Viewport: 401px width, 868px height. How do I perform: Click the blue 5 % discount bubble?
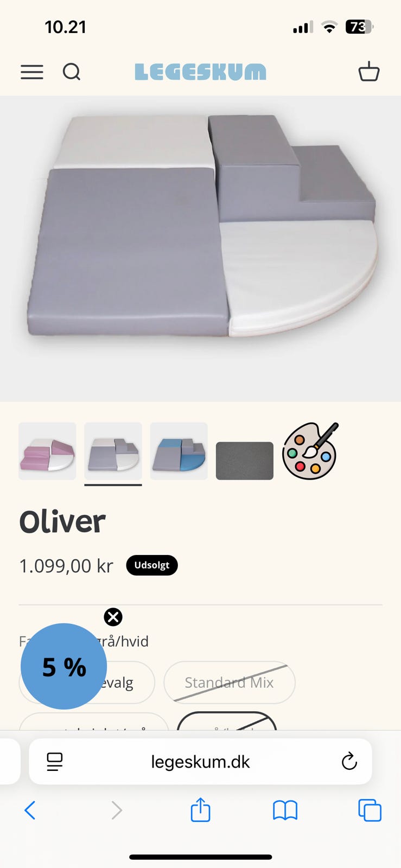(x=63, y=666)
